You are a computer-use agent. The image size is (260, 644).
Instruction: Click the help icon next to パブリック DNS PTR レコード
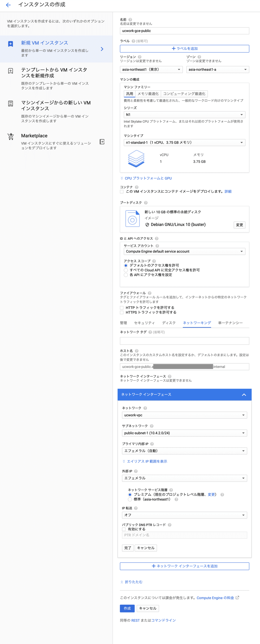pos(170,525)
